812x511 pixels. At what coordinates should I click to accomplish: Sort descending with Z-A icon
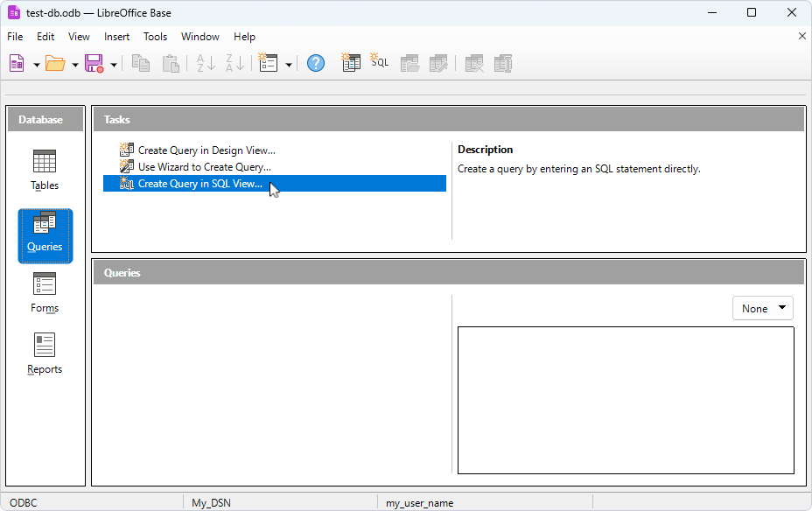pyautogui.click(x=235, y=64)
